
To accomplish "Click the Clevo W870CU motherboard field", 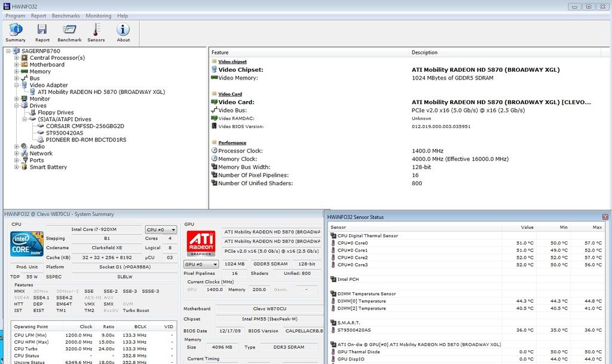I will point(270,308).
